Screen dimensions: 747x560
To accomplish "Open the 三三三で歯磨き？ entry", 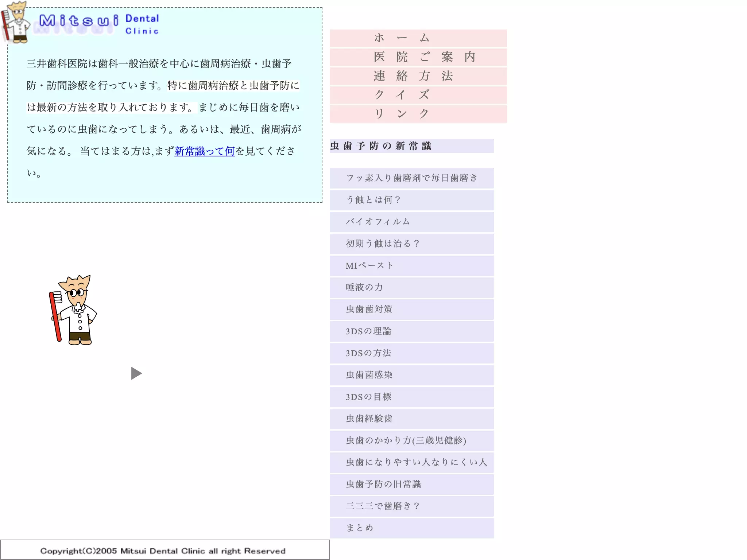I will tap(411, 506).
